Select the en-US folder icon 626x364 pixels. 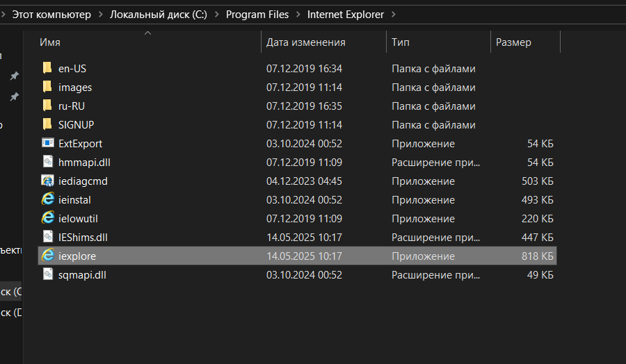pos(47,68)
